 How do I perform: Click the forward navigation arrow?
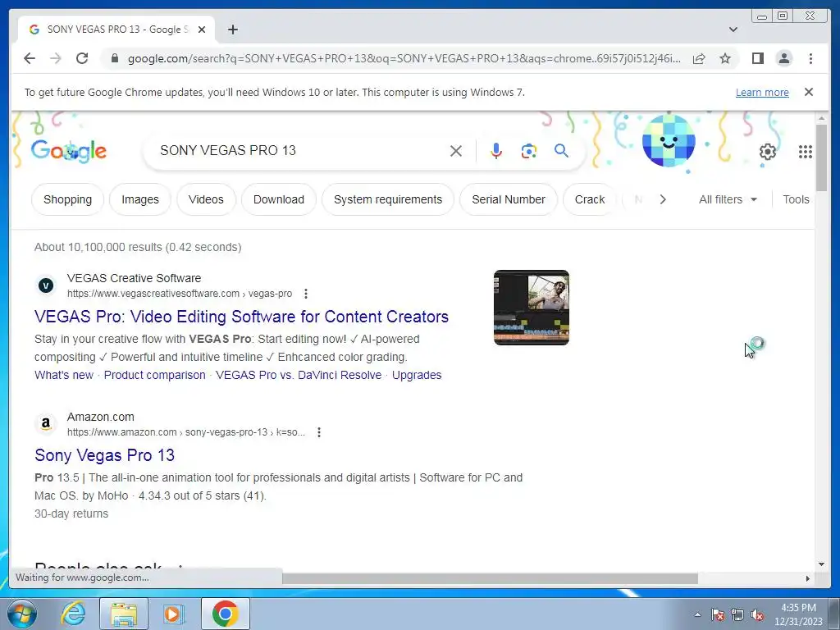(56, 58)
